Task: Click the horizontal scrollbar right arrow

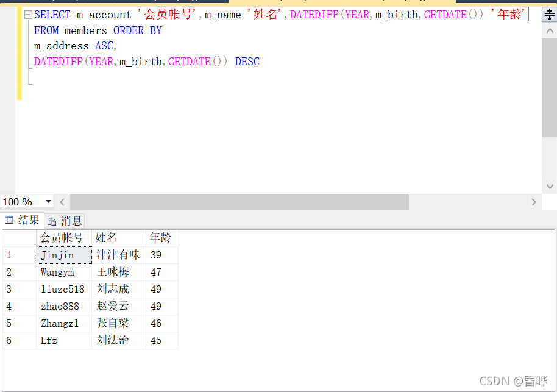Action: (534, 202)
